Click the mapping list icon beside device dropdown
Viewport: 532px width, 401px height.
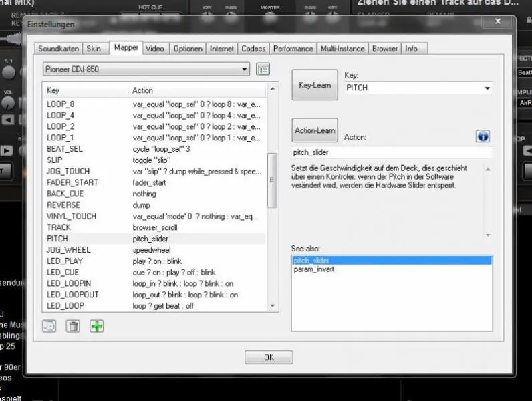coord(263,70)
